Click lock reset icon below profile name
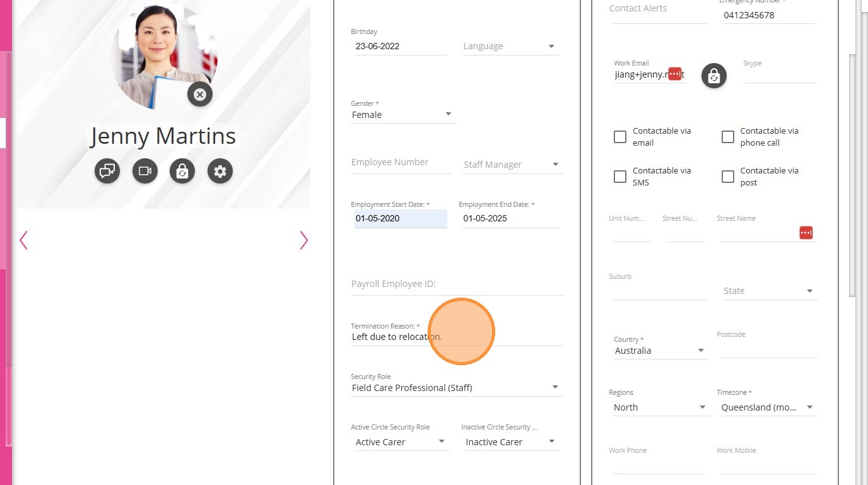The image size is (868, 485). pyautogui.click(x=182, y=171)
